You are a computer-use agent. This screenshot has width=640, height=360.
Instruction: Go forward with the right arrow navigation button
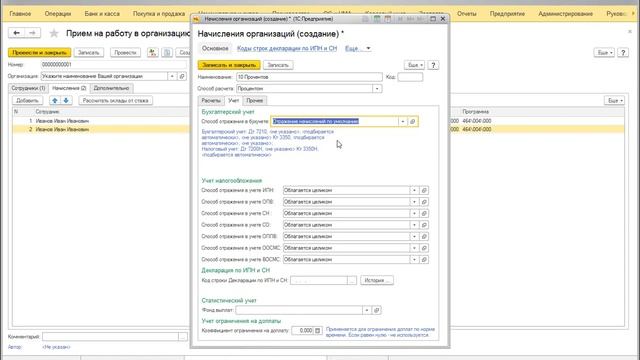tap(33, 33)
